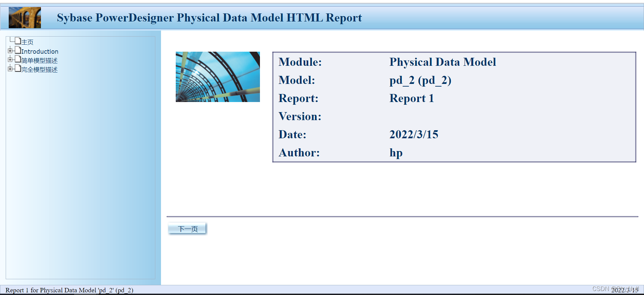Click the Sybase PowerDesigner report title
Viewport: 644px width, 295px height.
click(209, 17)
